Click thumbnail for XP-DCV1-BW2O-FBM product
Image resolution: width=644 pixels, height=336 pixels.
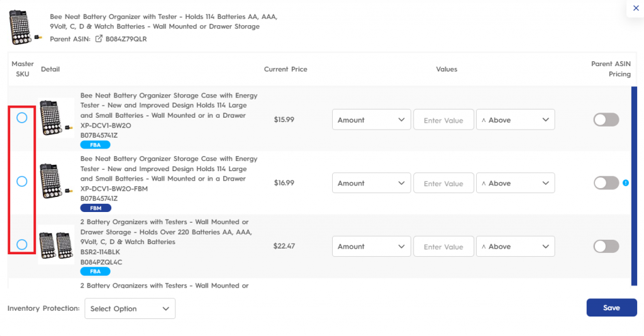56,181
